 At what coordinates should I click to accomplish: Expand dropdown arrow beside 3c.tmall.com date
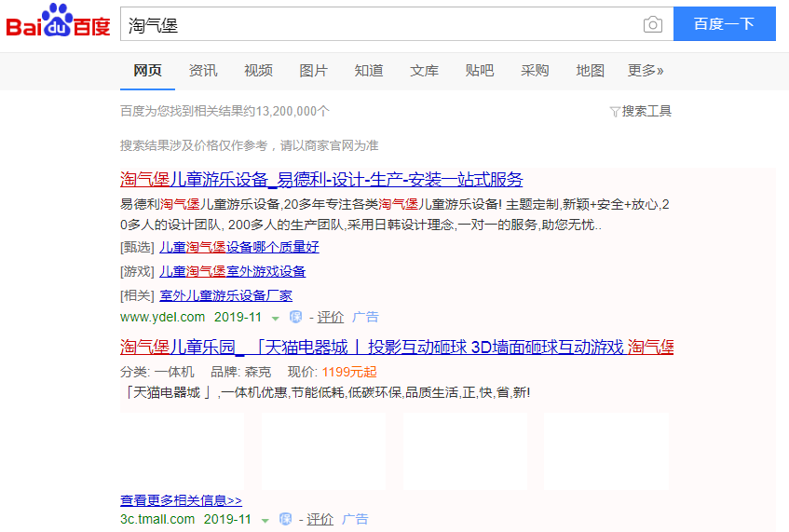pyautogui.click(x=265, y=521)
